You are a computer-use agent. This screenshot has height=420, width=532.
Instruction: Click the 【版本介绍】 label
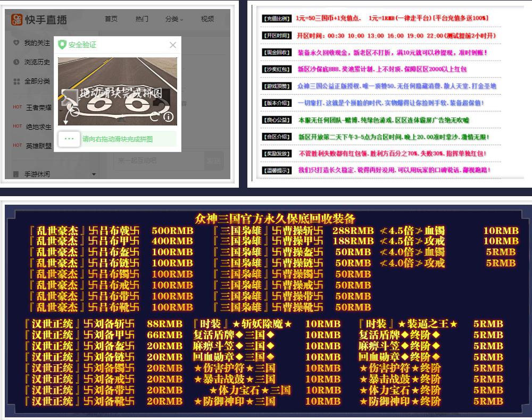point(277,103)
